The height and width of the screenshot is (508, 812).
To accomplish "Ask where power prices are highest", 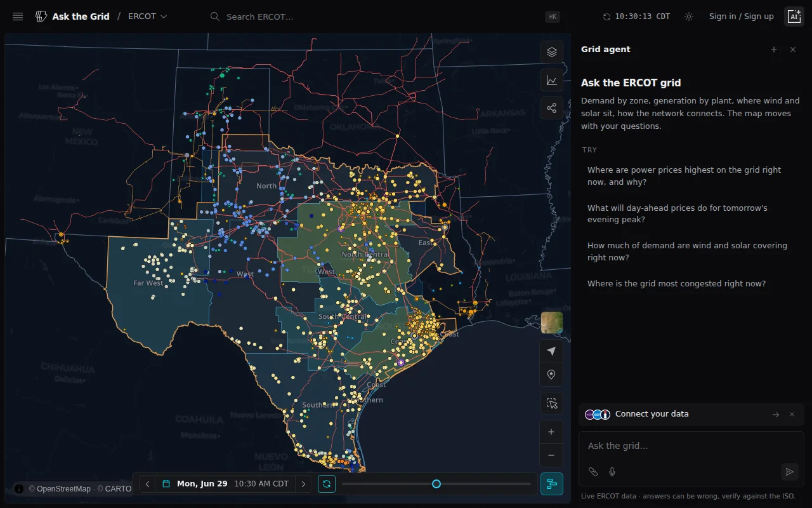I will 691,176.
